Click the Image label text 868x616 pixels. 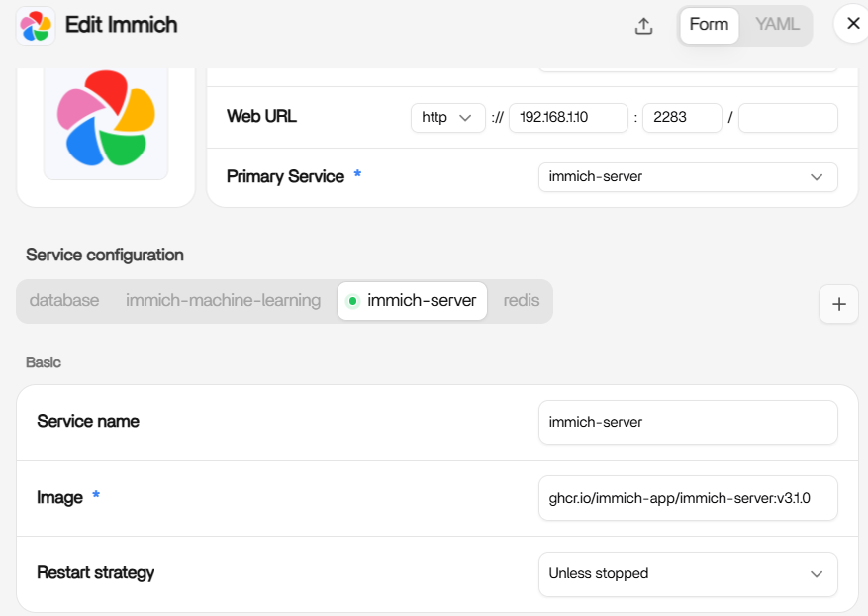[x=59, y=498]
